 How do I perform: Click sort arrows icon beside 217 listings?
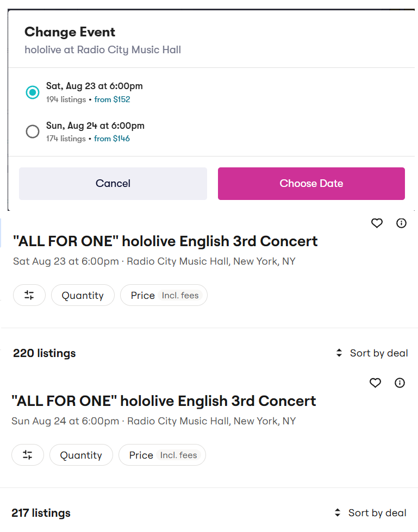337,512
